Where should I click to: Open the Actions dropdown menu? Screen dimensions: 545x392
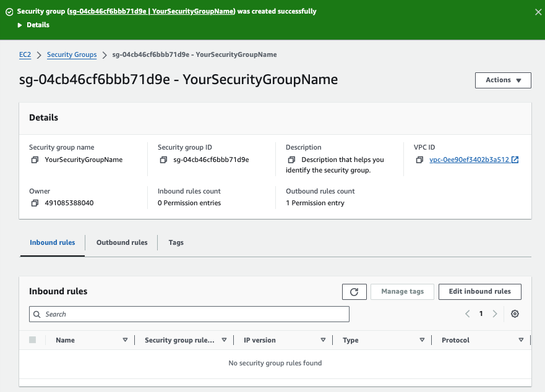click(503, 80)
